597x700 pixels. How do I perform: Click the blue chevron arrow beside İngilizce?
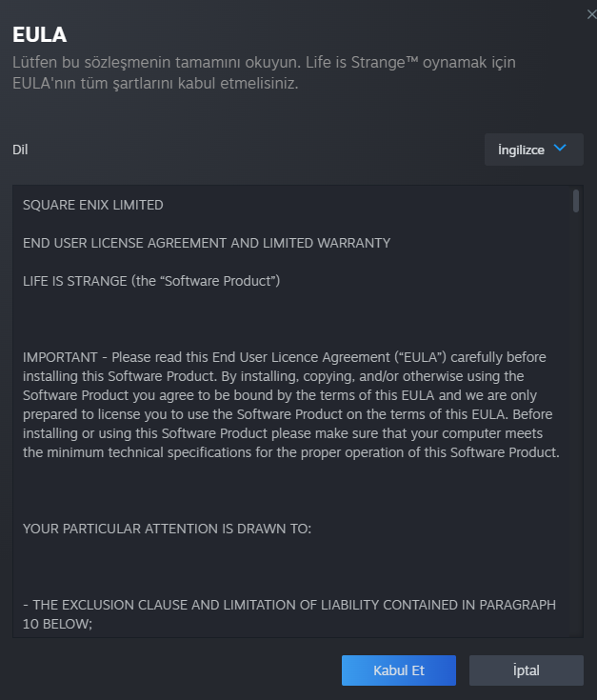[x=560, y=149]
